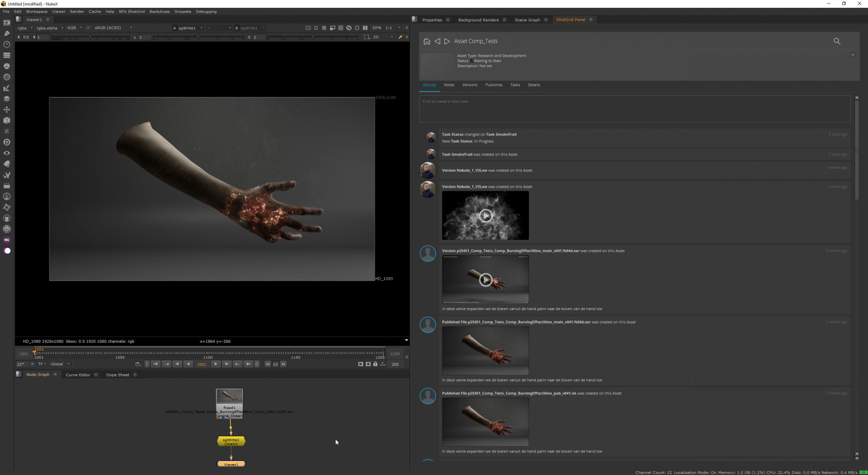Go forward in ShotGrid panel navigation
The width and height of the screenshot is (868, 475).
pos(447,41)
